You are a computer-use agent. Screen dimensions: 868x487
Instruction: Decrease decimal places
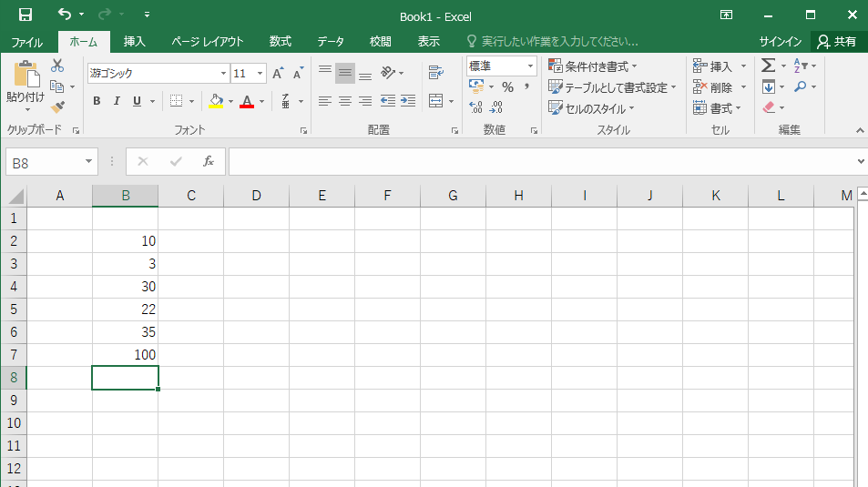coord(496,107)
